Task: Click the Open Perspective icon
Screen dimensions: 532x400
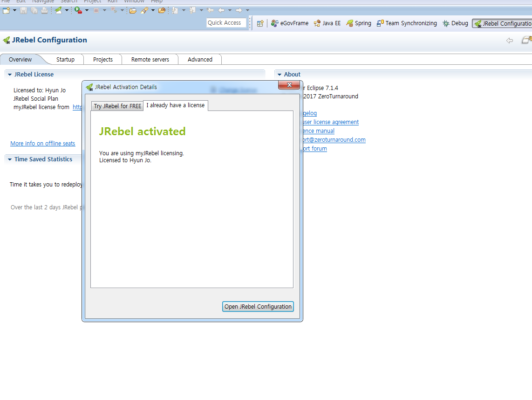Action: tap(260, 23)
